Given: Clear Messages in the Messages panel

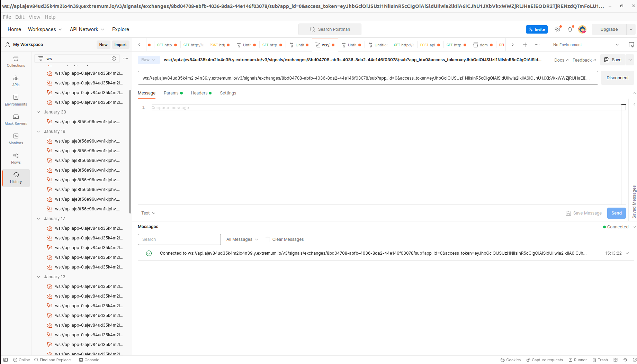Looking at the screenshot, I should [x=284, y=239].
